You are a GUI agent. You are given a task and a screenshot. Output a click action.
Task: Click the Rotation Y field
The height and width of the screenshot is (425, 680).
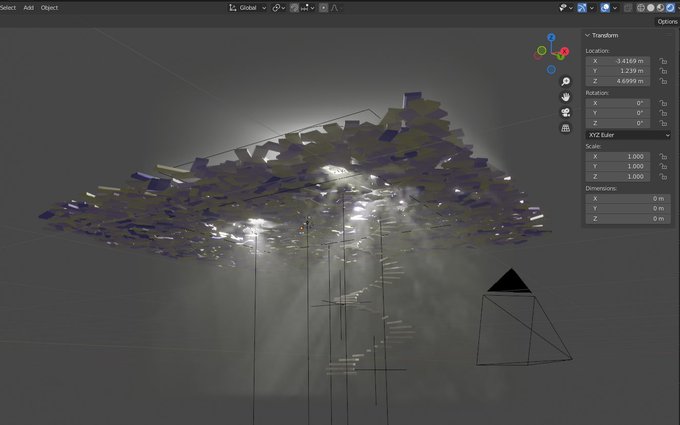pyautogui.click(x=618, y=113)
